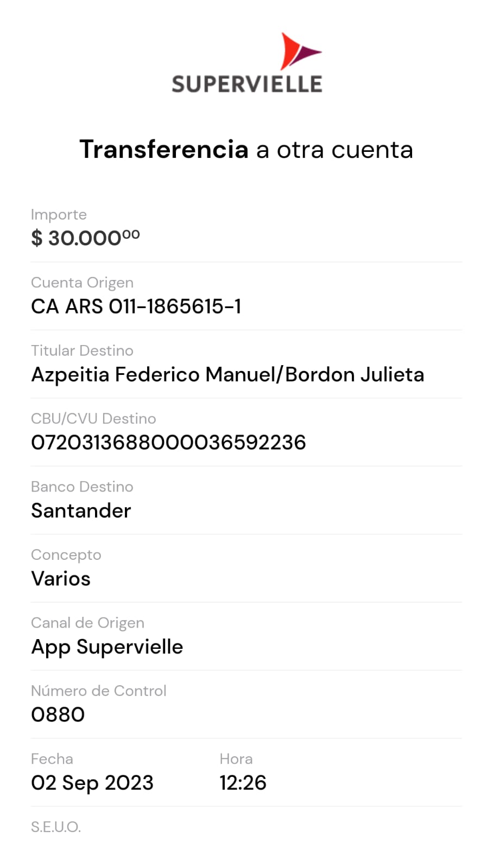The width and height of the screenshot is (493, 868).
Task: Click the Cuenta Origen label
Action: click(82, 283)
